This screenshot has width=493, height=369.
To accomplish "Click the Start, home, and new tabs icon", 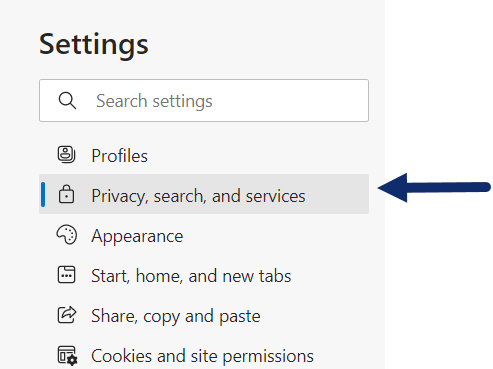I will click(66, 274).
